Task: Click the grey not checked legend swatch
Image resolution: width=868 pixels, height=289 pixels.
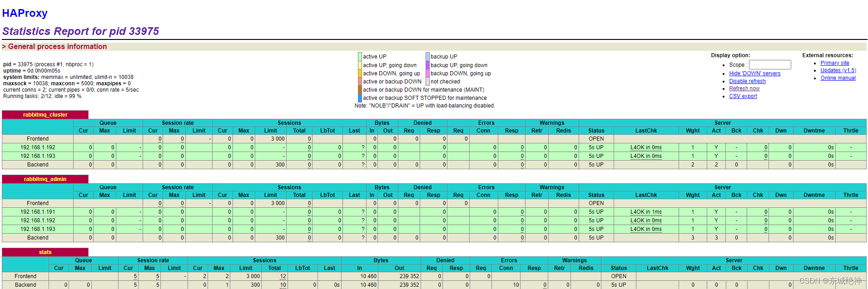Action: 427,82
